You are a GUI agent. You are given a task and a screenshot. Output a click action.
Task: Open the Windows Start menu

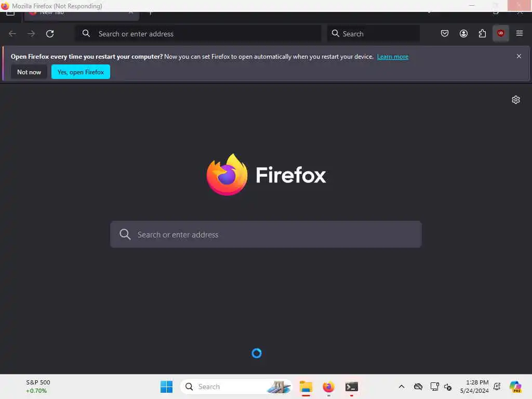point(167,387)
